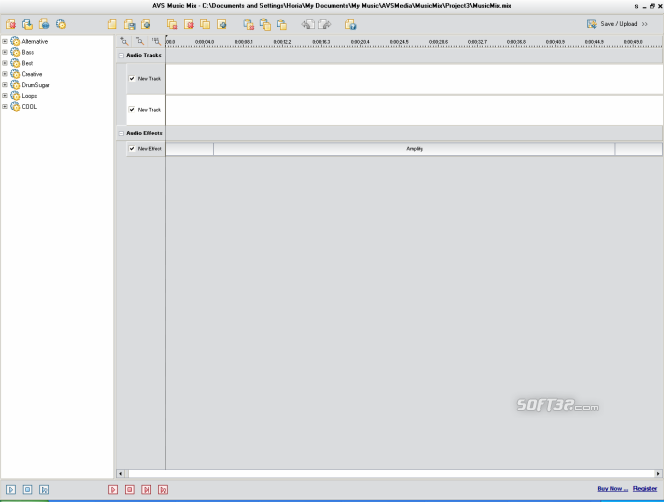
Task: Expand the DrumSugar sample category
Action: click(5, 85)
